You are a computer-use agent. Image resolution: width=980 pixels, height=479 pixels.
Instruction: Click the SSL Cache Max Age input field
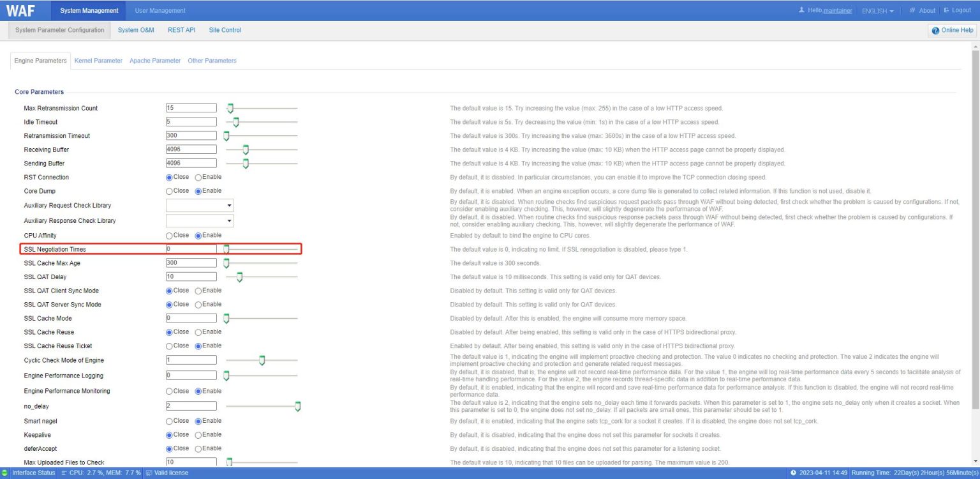pyautogui.click(x=191, y=262)
